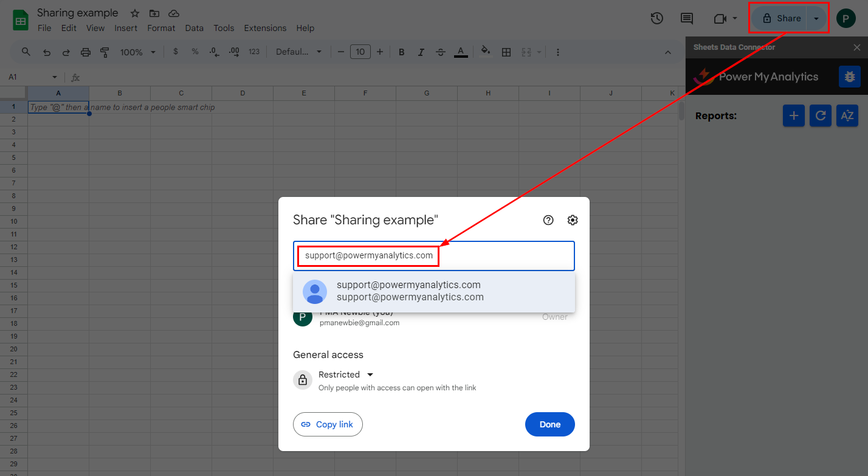
Task: Select the suggested support@powermyanalytics.com contact
Action: tap(433, 291)
